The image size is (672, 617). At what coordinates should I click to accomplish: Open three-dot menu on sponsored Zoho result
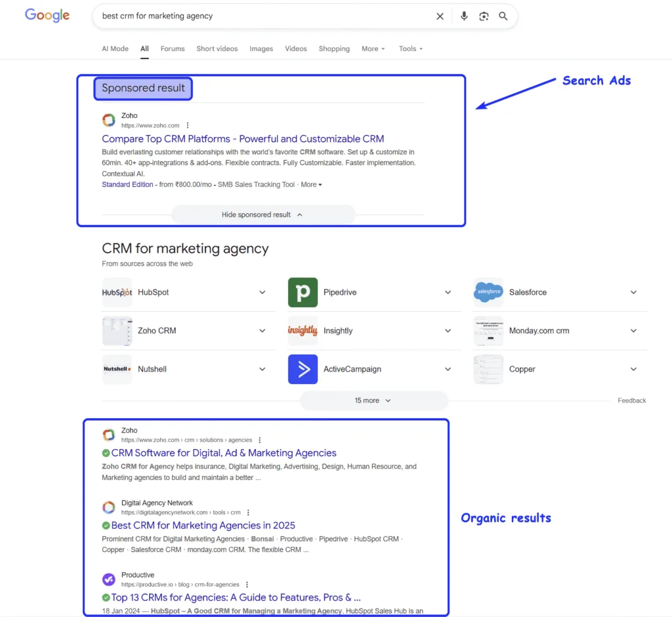pos(188,125)
